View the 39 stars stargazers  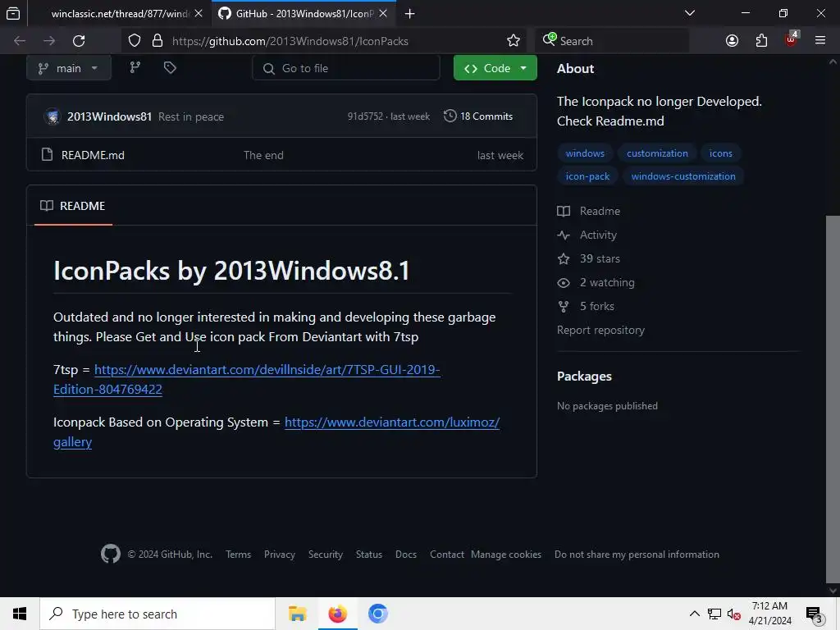(589, 258)
